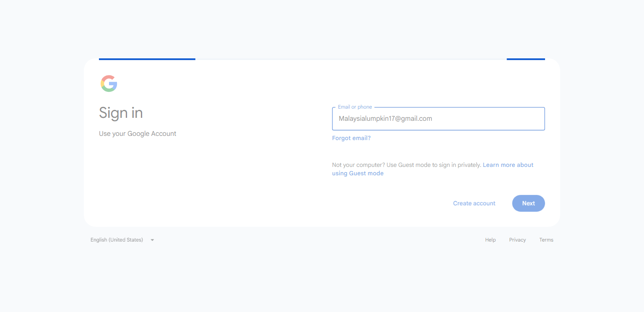
Task: Open the English (United States) language menu
Action: (122, 240)
